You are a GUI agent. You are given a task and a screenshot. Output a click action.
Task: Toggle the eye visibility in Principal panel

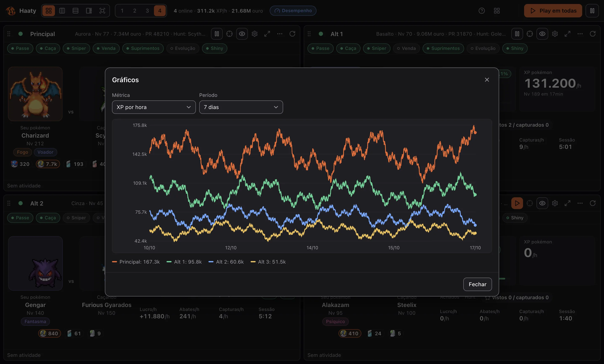pyautogui.click(x=242, y=34)
